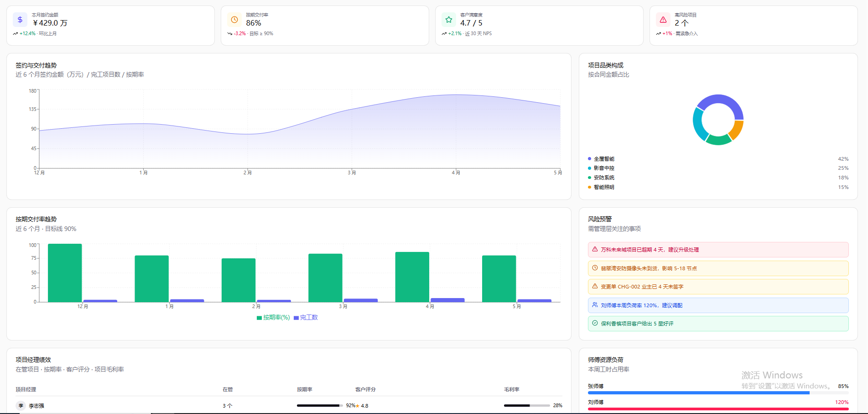
Task: Open the 变更单 CHG-002 业主未签字 alert
Action: point(718,287)
